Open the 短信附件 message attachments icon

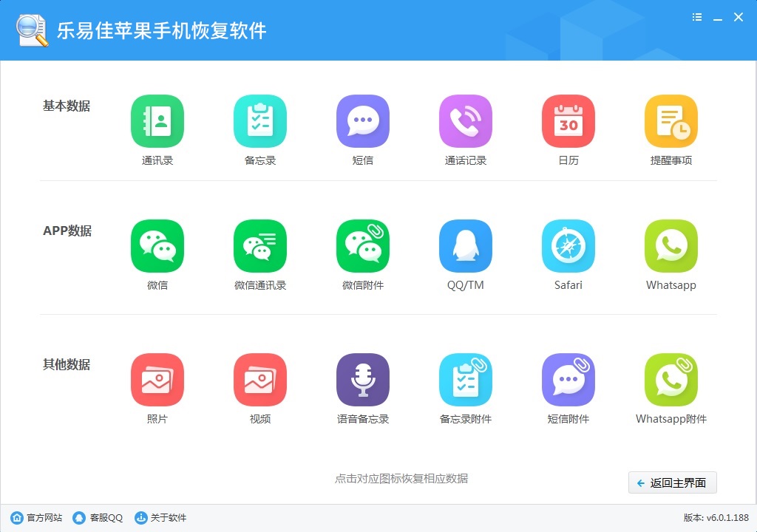[x=568, y=380]
